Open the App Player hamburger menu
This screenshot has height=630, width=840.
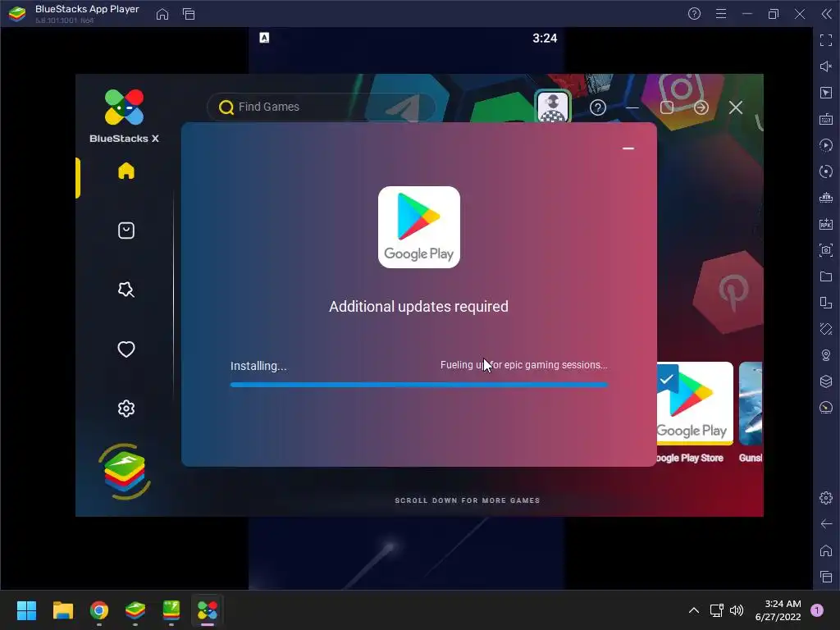coord(721,14)
